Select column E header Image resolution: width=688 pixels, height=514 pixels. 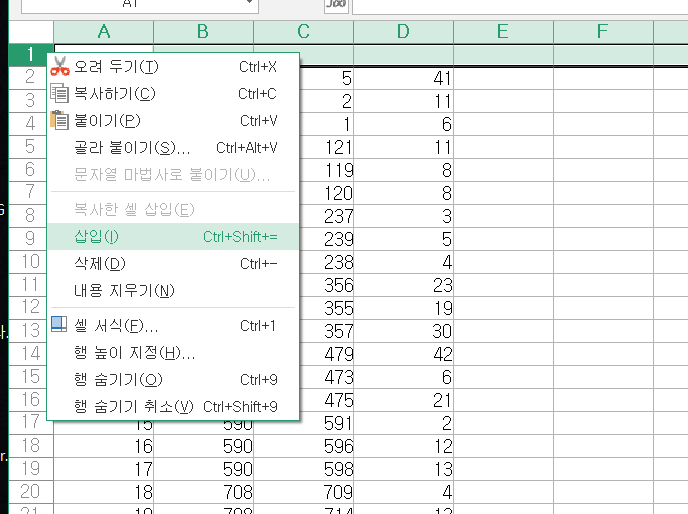[503, 32]
